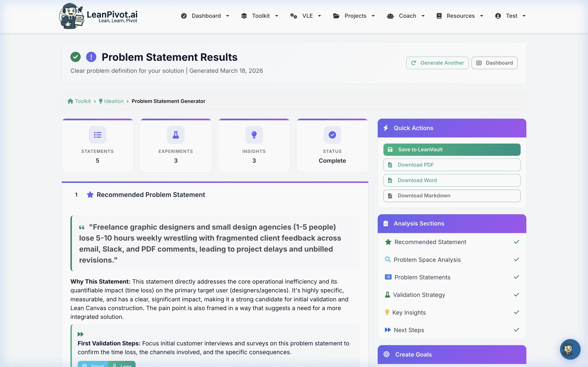Image resolution: width=588 pixels, height=367 pixels.
Task: Click the star beside Recommended Problem Statement
Action: coord(90,195)
